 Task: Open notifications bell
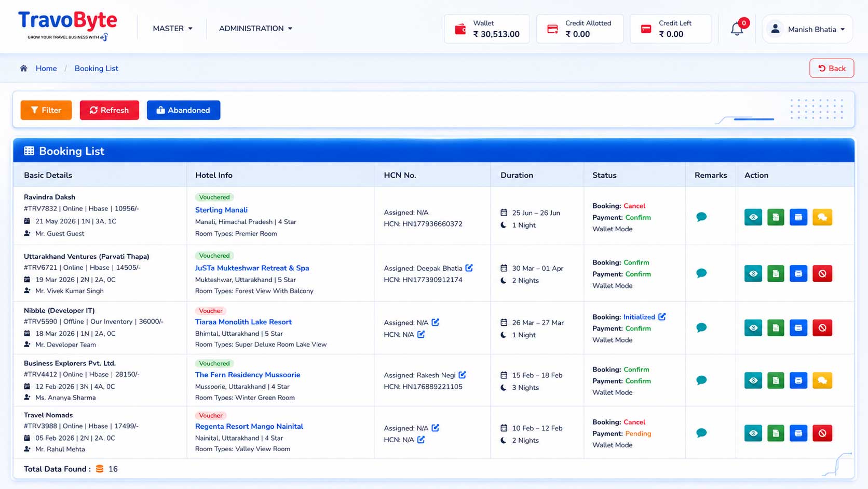pos(737,29)
